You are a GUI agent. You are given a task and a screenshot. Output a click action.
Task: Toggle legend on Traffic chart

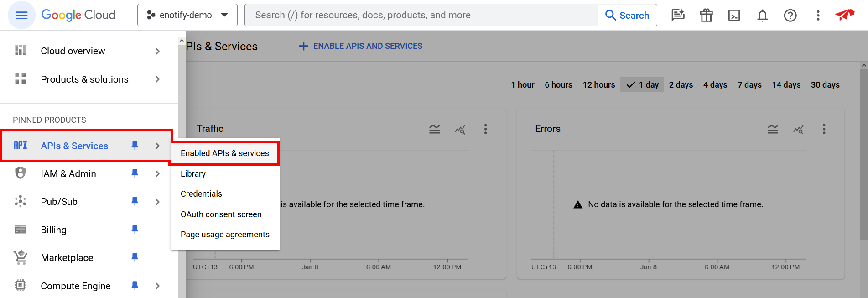click(434, 129)
